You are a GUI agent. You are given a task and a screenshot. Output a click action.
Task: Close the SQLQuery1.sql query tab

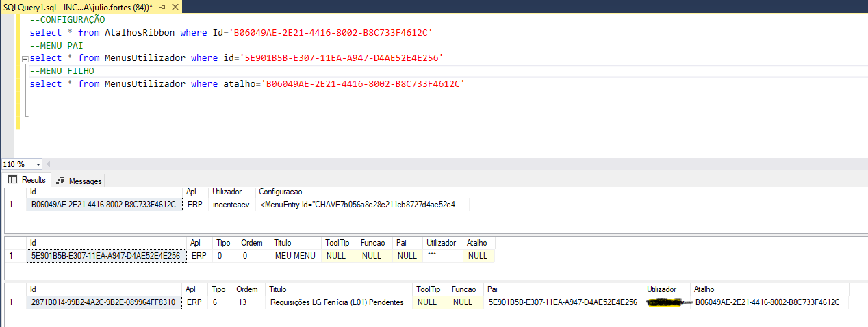pos(175,6)
